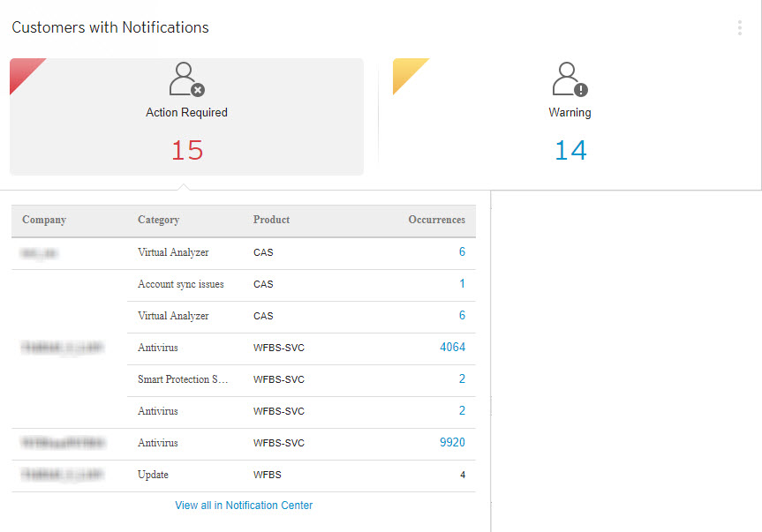
Task: Click the Smart Protection row occurrence count
Action: pyautogui.click(x=462, y=379)
